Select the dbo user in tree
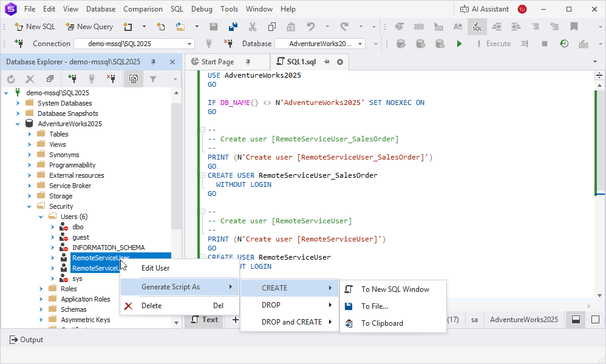Viewport: 606px width, 364px height. coord(78,227)
